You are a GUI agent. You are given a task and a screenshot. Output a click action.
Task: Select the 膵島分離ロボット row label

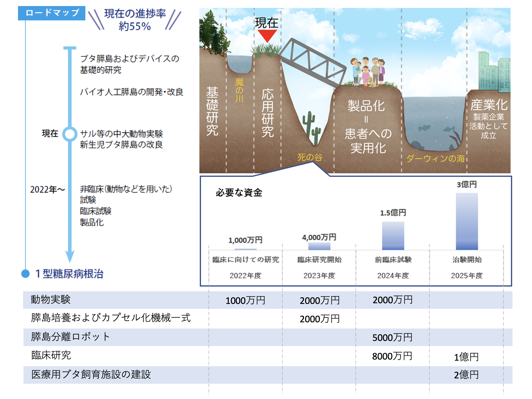[70, 337]
